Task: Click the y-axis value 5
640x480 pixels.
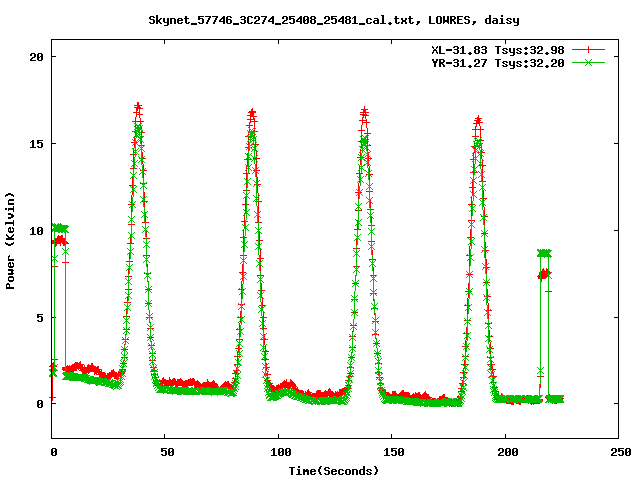Action: click(40, 318)
